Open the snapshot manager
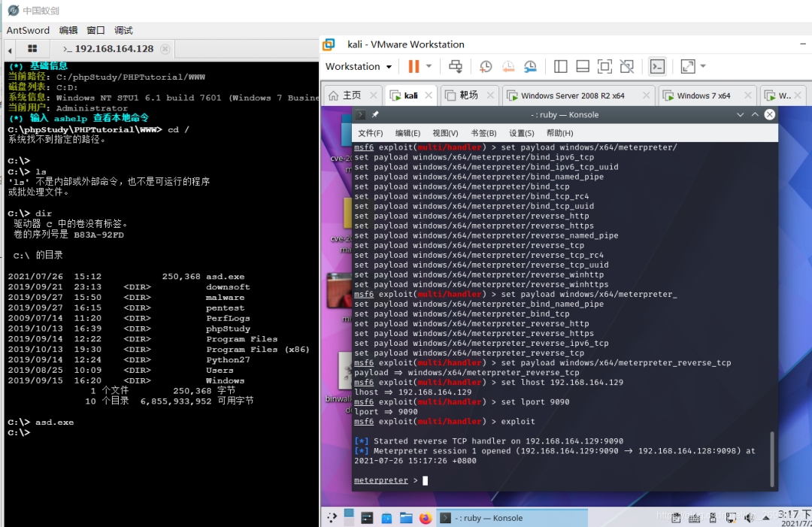 click(530, 66)
